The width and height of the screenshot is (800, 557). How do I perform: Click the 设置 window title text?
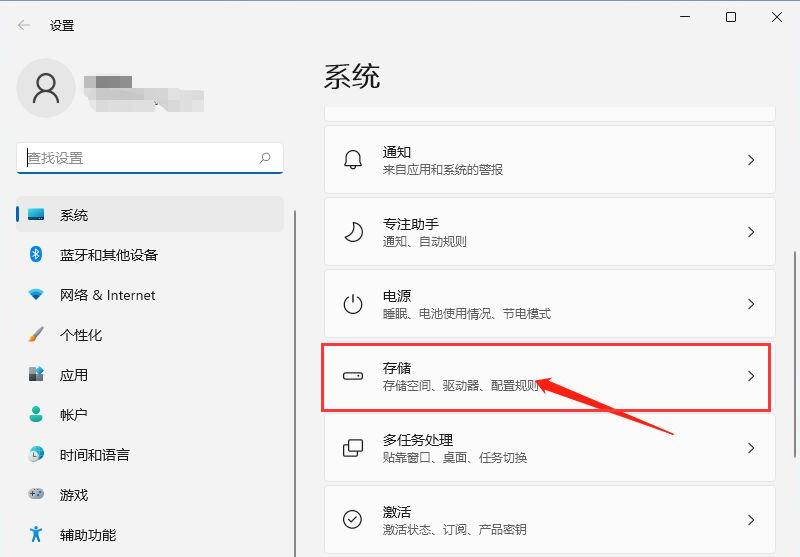pos(62,25)
